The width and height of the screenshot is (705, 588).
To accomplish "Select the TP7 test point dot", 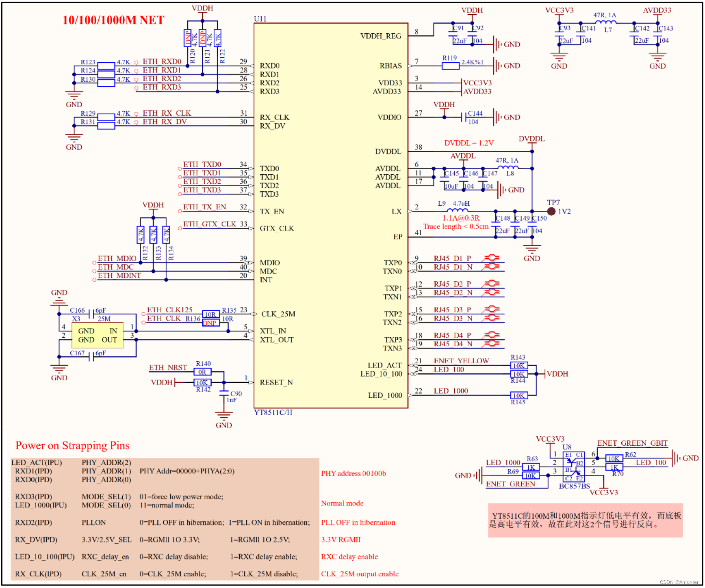I will click(551, 211).
